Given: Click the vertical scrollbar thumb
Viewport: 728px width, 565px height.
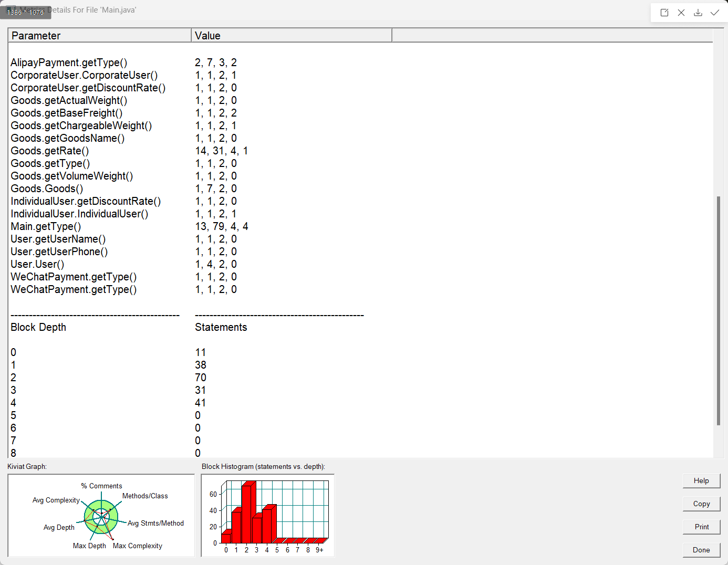Looking at the screenshot, I should pyautogui.click(x=719, y=311).
